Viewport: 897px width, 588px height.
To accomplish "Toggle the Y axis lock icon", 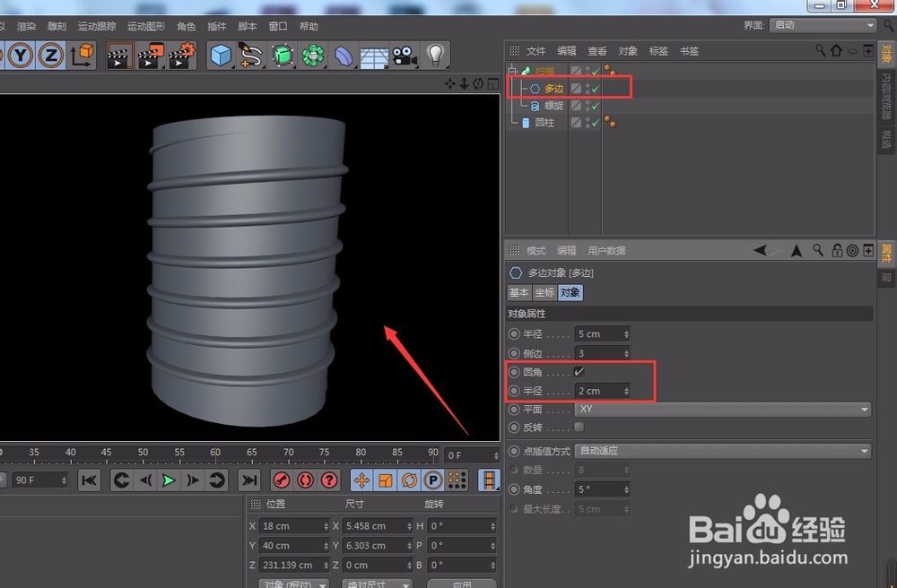I will tap(22, 56).
